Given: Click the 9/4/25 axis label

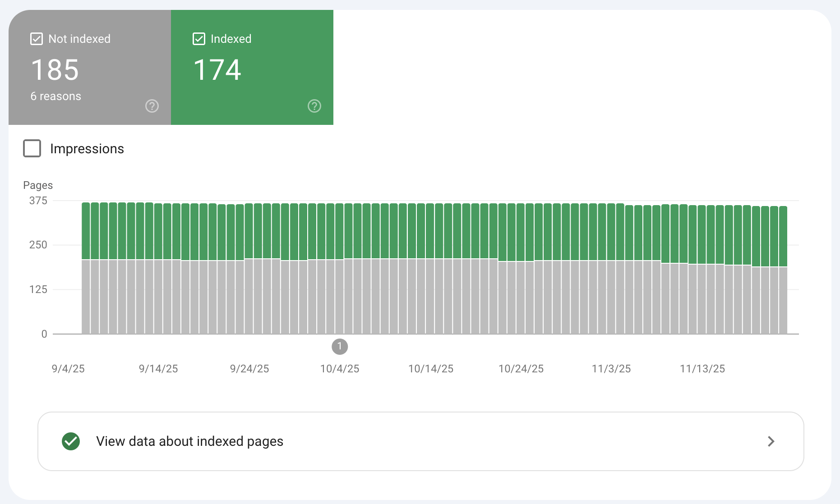Looking at the screenshot, I should click(x=68, y=368).
